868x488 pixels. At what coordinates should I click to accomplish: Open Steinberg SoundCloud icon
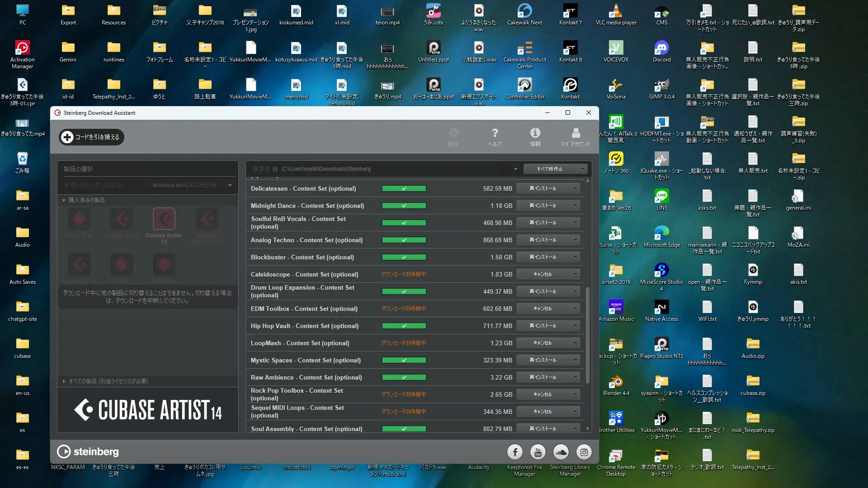[x=561, y=452]
